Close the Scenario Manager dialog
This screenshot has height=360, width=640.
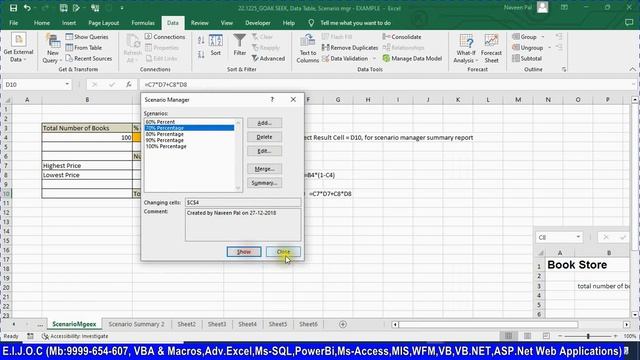[283, 252]
